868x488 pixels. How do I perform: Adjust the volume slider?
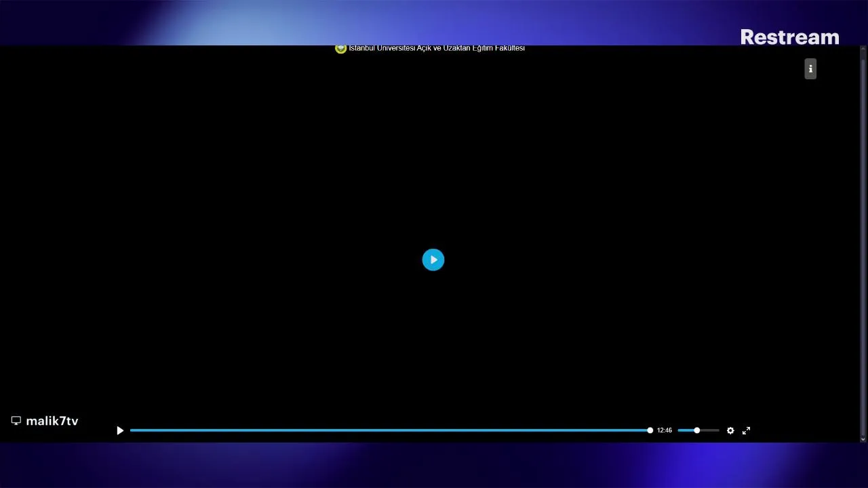click(698, 430)
